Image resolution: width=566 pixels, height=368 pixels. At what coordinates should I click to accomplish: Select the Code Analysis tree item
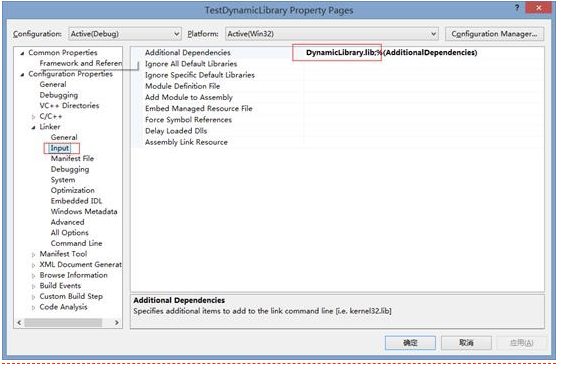[x=64, y=307]
